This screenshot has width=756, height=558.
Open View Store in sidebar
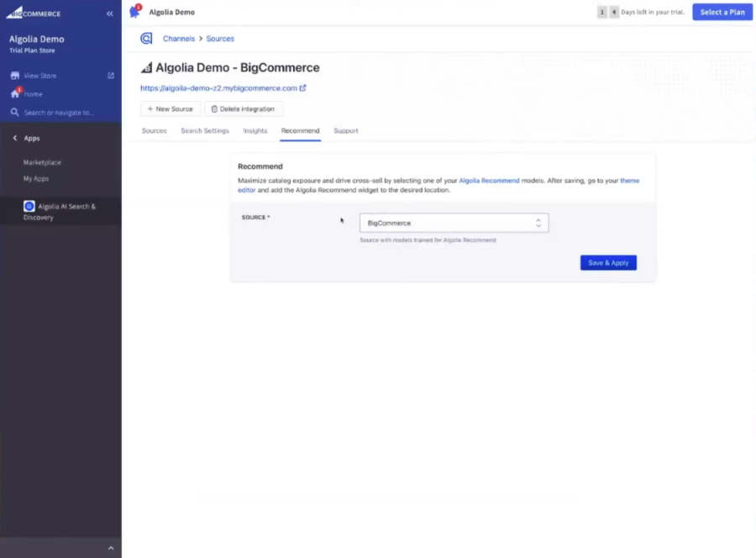coord(40,76)
